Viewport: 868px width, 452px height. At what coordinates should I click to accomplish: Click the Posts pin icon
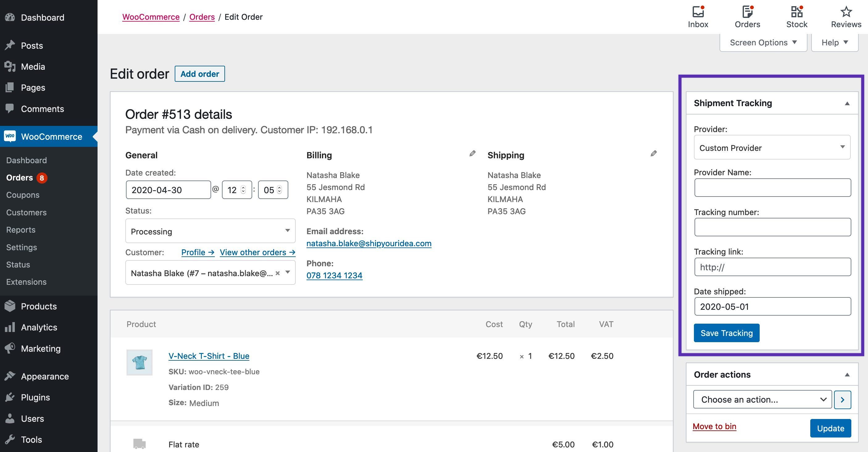pyautogui.click(x=10, y=45)
